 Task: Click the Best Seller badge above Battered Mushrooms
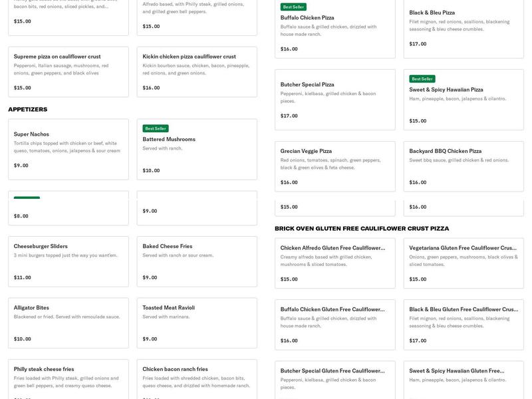point(156,128)
